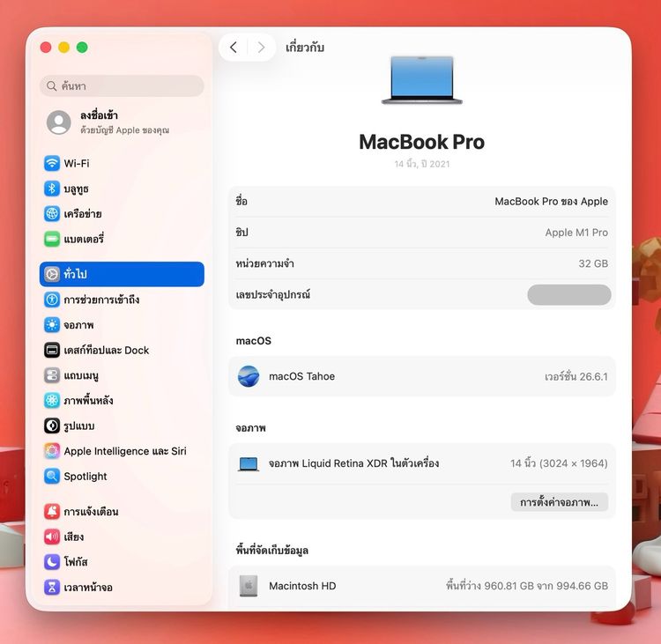The height and width of the screenshot is (644, 661).
Task: Click storage text พื้นที่ว่าง 960.81 GB
Action: [x=490, y=586]
